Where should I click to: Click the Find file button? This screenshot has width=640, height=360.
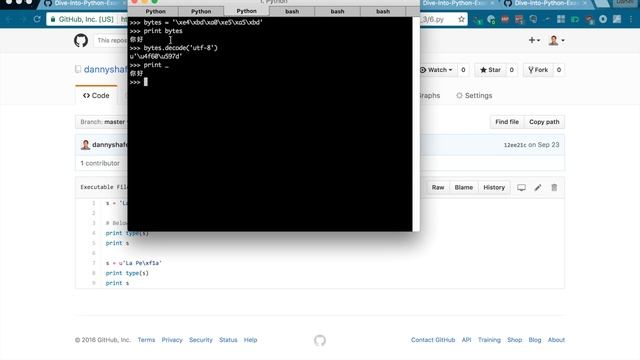pos(507,122)
